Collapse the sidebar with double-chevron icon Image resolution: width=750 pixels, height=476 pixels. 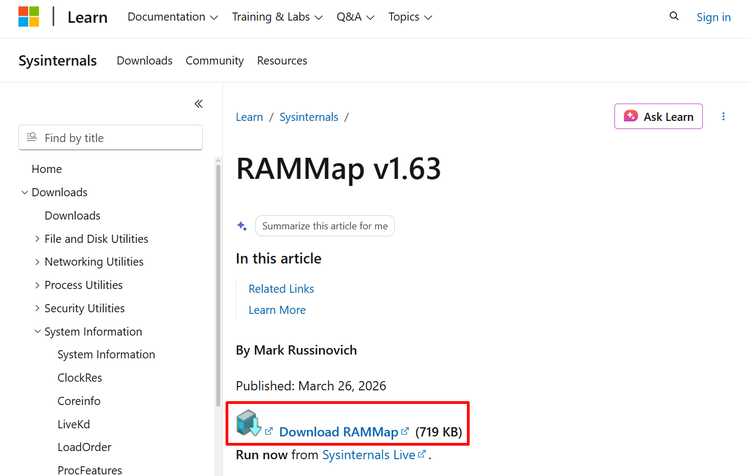198,104
